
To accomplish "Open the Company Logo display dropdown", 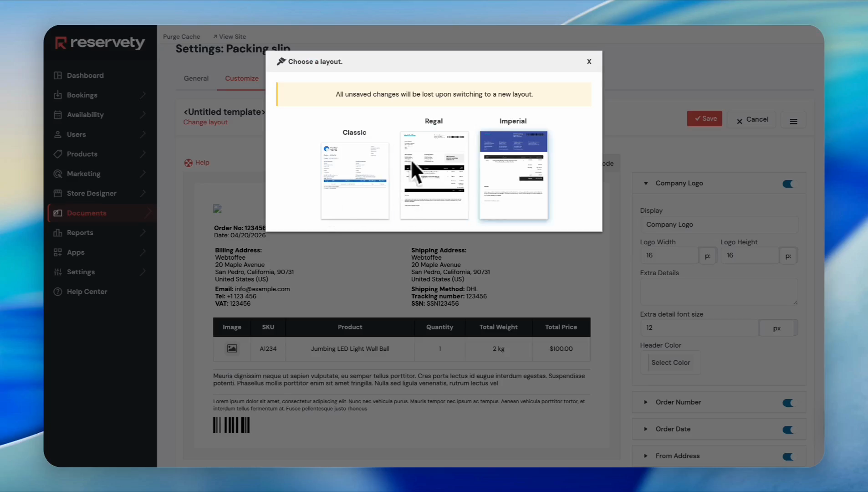I will (719, 225).
